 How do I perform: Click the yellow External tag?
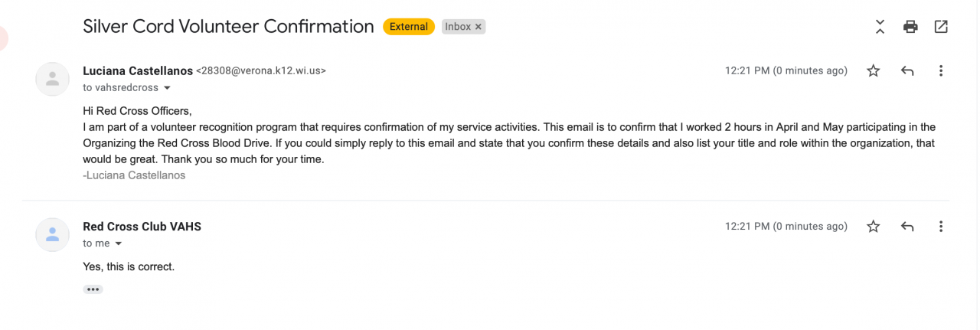408,27
